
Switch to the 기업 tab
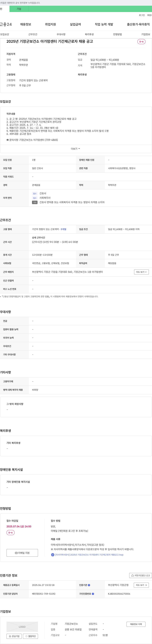tap(19, 9)
